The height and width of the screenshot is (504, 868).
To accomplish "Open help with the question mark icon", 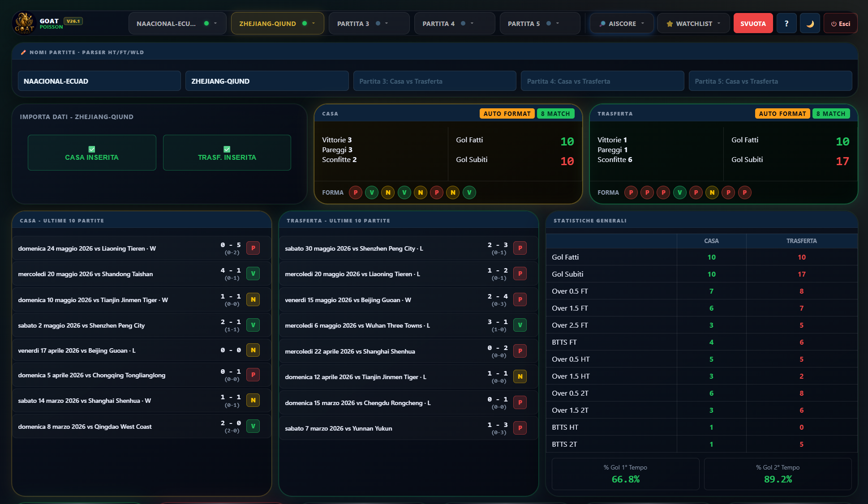I will click(x=786, y=24).
